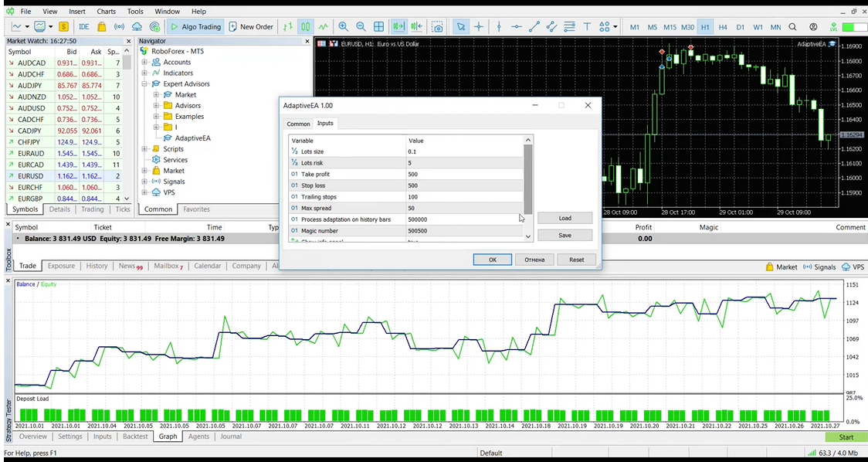
Task: Take a chart screenshot with camera icon
Action: (x=438, y=26)
